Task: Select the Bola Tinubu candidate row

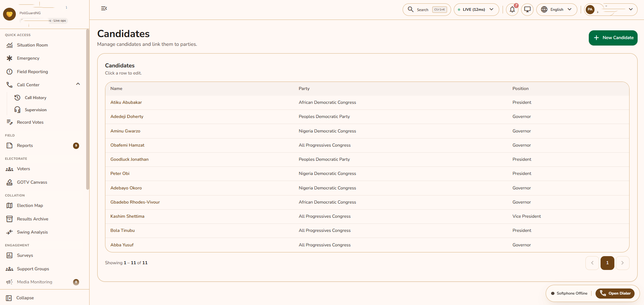Action: [x=367, y=231]
